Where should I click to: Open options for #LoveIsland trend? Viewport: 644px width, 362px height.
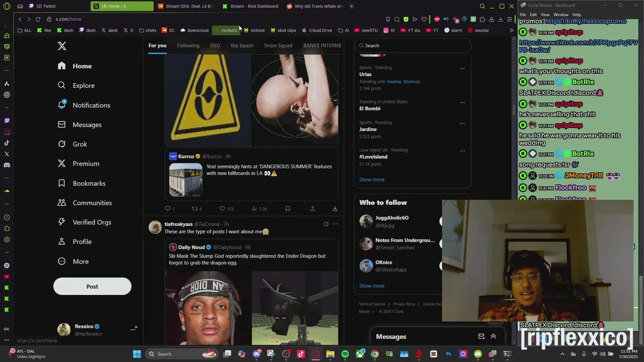(x=462, y=151)
